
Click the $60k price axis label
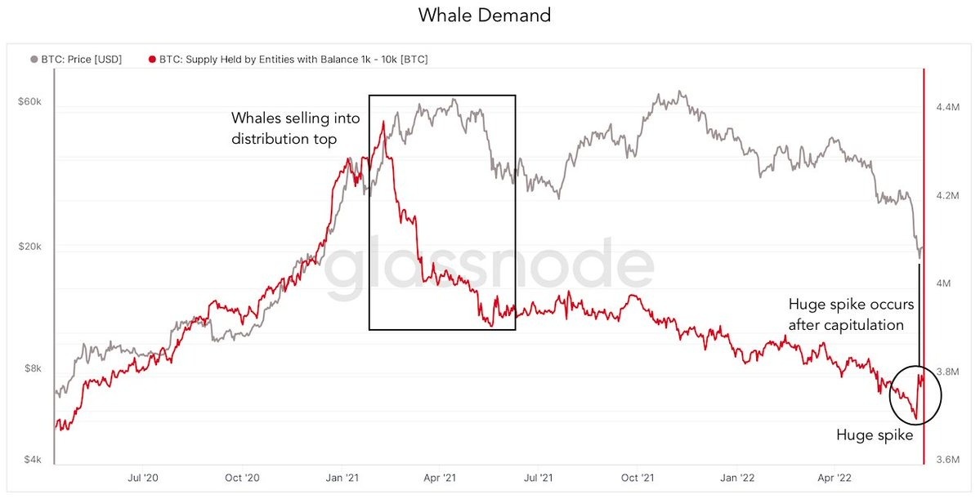point(29,101)
